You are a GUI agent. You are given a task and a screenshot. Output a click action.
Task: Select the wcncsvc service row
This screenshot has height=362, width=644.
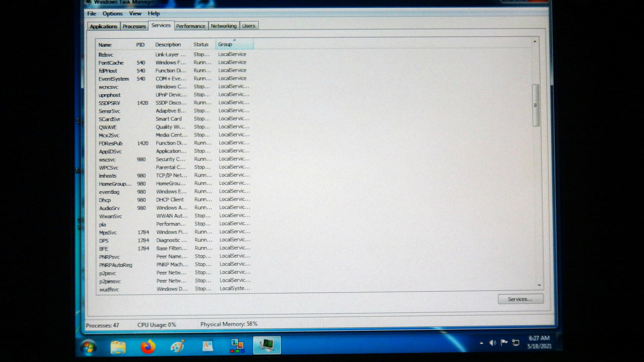[x=174, y=87]
